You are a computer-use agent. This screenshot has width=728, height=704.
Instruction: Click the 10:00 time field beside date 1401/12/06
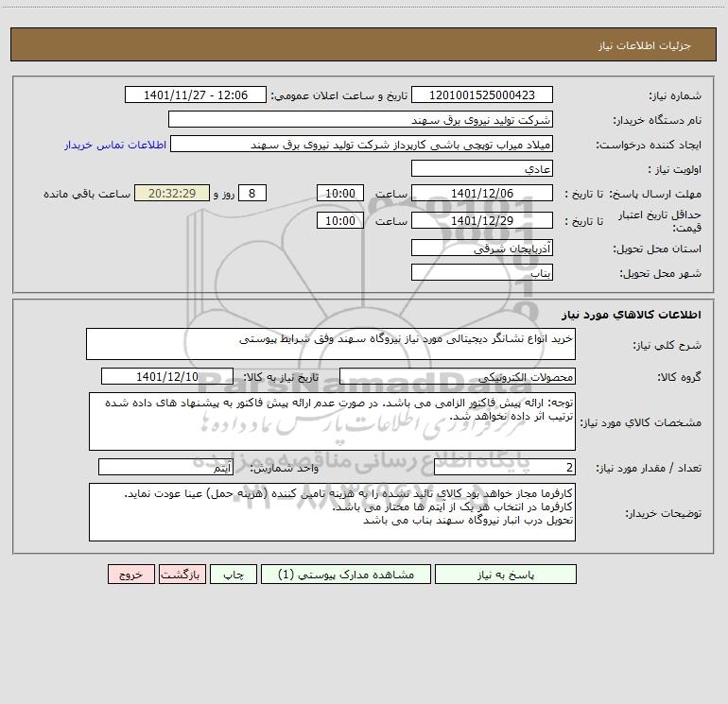339,193
